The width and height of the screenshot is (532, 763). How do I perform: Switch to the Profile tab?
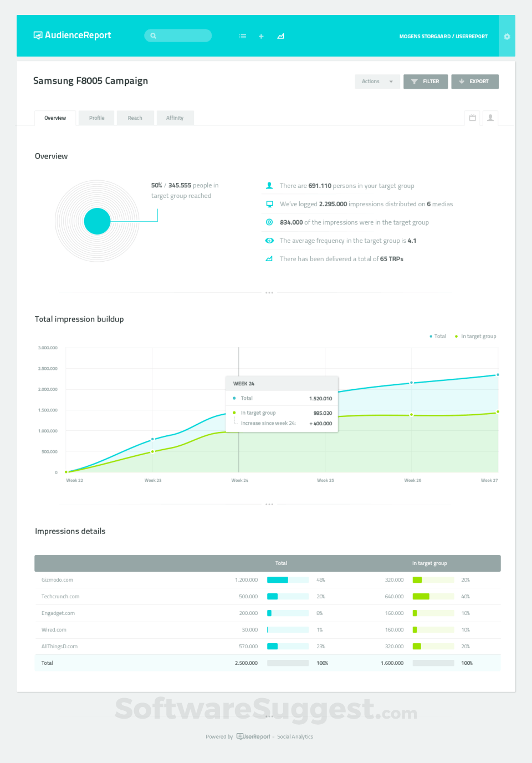[x=96, y=118]
